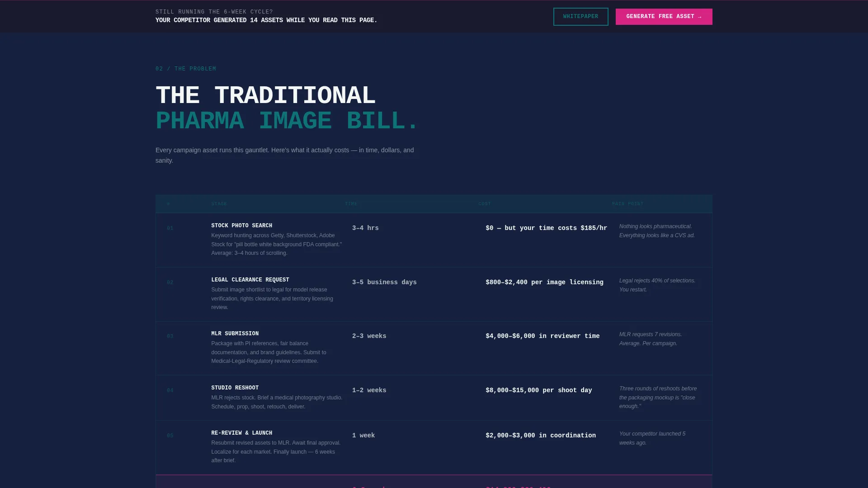Click '$2,000–$3,000 in coordination' cost cell

click(x=541, y=436)
